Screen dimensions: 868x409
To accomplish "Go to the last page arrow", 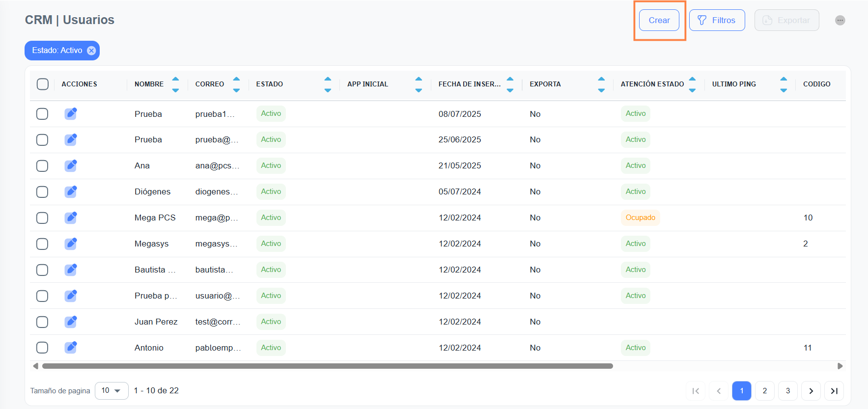I will (834, 391).
